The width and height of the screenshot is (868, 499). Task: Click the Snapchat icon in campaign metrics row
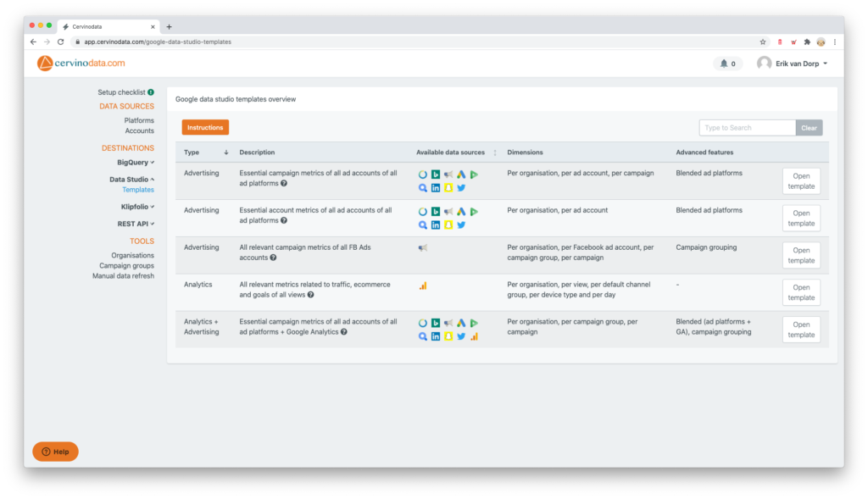click(x=448, y=188)
